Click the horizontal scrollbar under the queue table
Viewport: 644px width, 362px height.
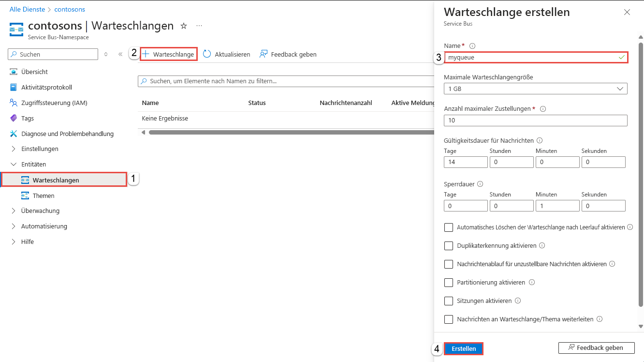pyautogui.click(x=292, y=132)
